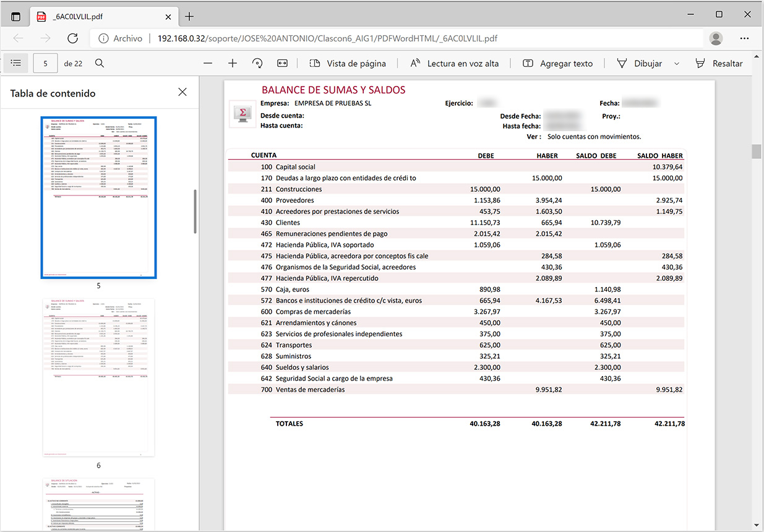Click the SALDO DEBE column header

596,156
